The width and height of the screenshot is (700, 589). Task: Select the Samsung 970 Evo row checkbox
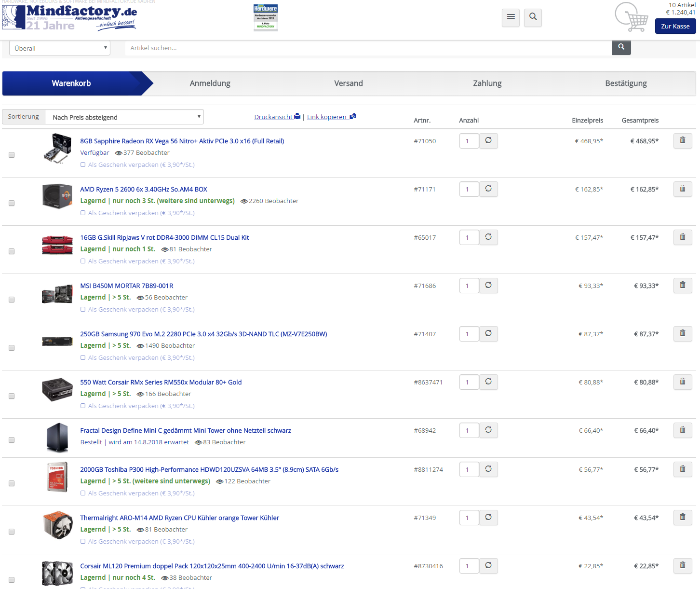[12, 348]
